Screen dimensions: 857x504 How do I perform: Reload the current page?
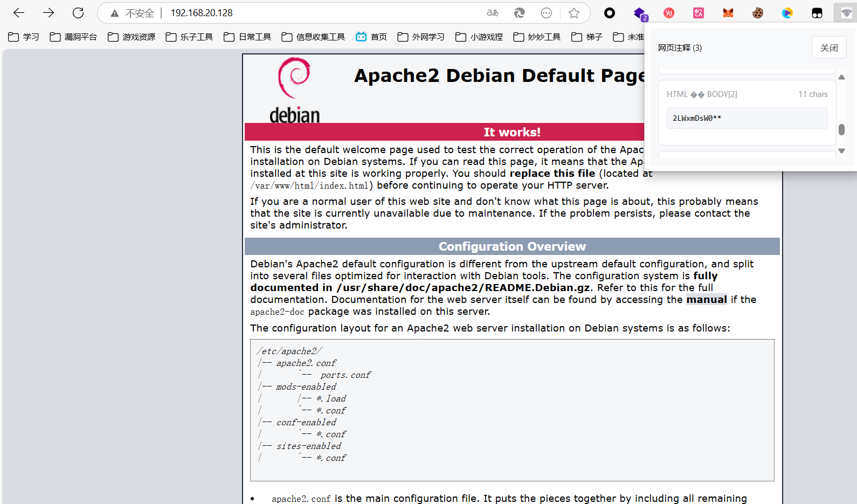pyautogui.click(x=78, y=13)
